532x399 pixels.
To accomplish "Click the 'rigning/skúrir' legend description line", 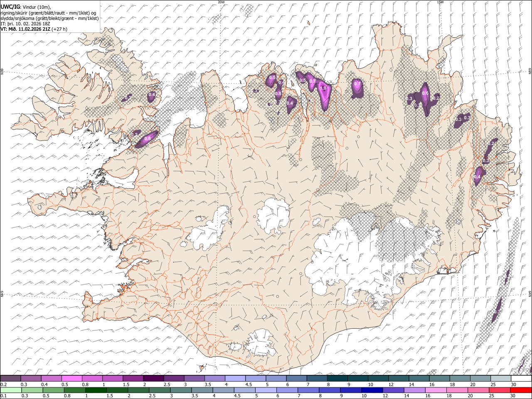I will 48,13.
